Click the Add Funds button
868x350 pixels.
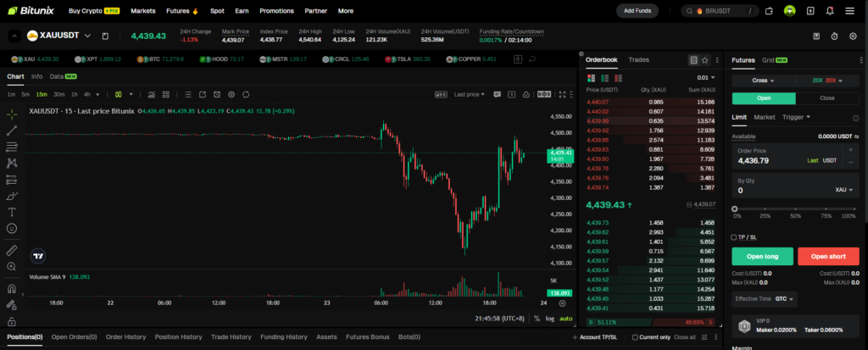[x=637, y=10]
